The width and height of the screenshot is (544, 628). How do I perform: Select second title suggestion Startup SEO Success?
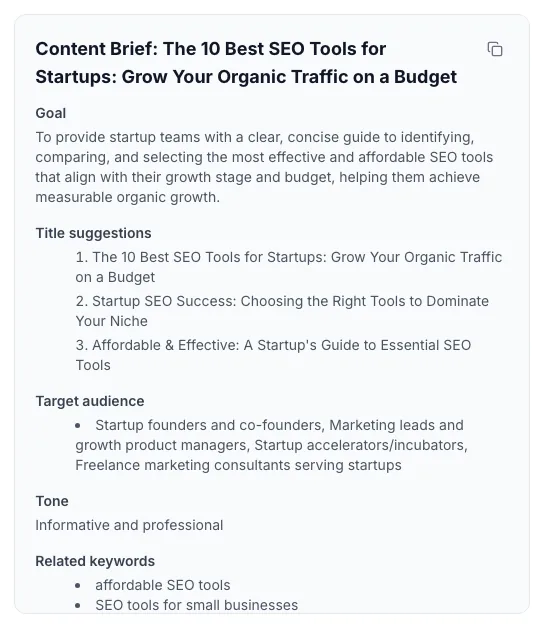click(282, 311)
